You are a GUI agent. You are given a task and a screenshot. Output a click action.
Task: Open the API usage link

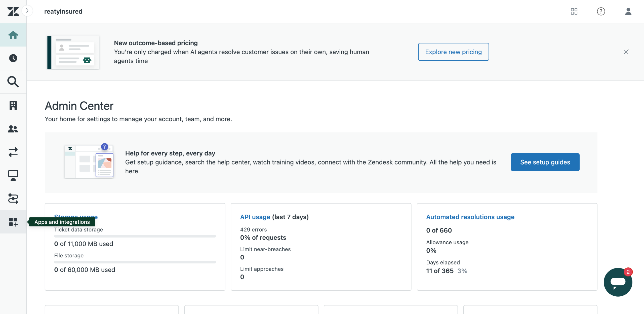point(255,217)
